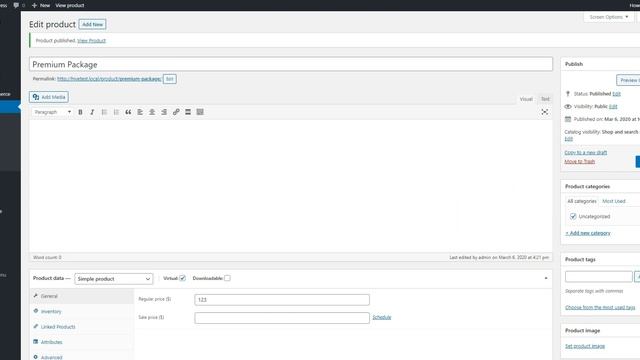Click the permalink Edit button

[170, 79]
